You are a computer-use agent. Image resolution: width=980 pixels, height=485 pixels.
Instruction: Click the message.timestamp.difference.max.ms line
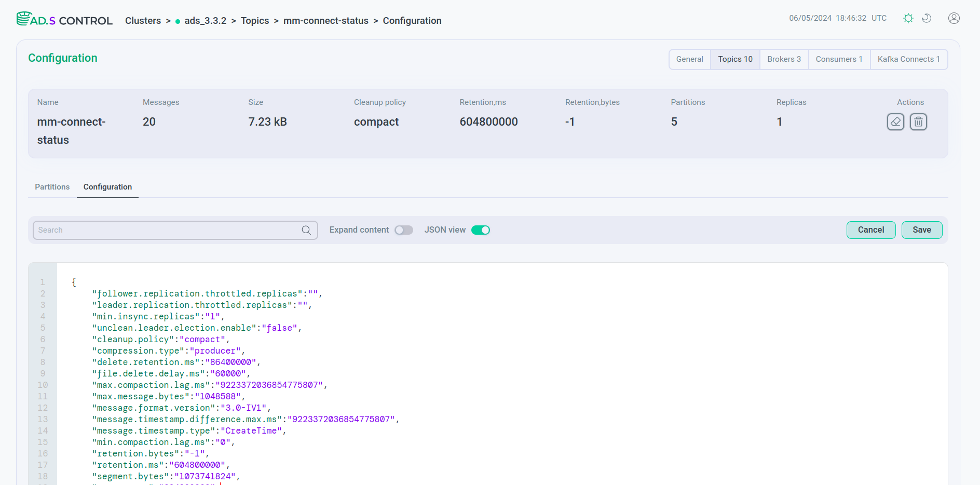tap(246, 419)
